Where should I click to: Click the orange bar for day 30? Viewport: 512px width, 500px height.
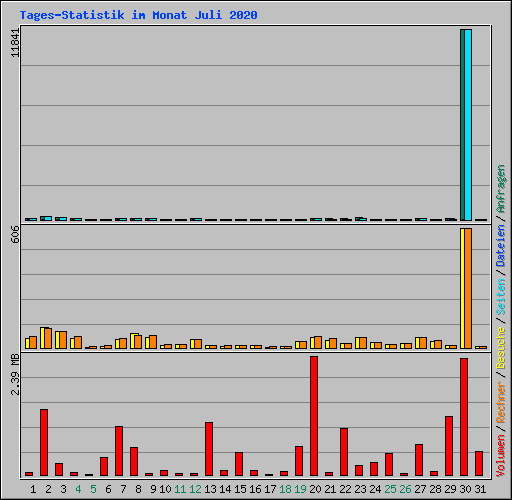[468, 288]
